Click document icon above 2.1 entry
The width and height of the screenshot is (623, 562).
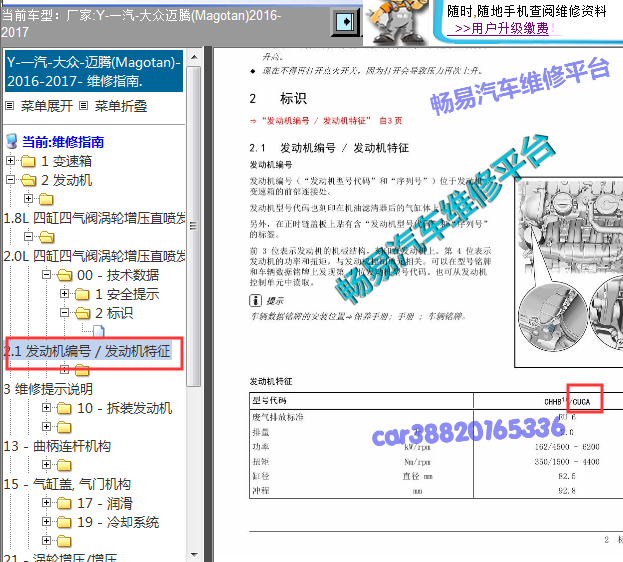coord(99,331)
